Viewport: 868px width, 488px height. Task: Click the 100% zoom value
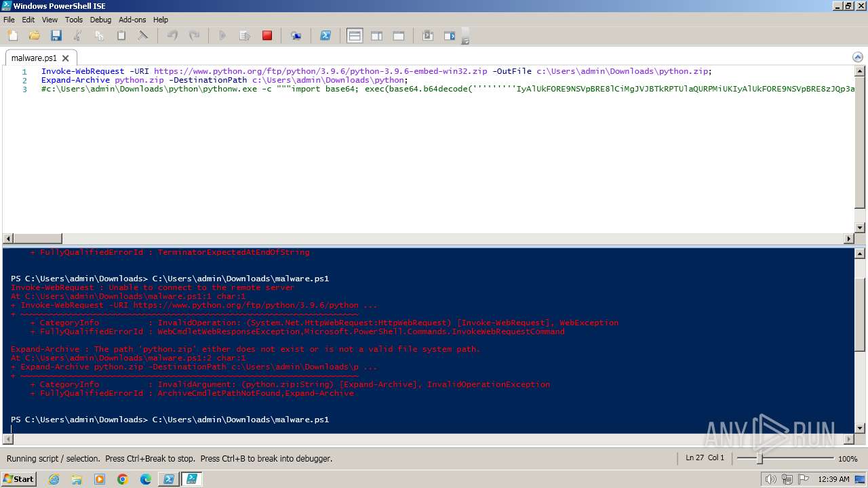coord(848,459)
